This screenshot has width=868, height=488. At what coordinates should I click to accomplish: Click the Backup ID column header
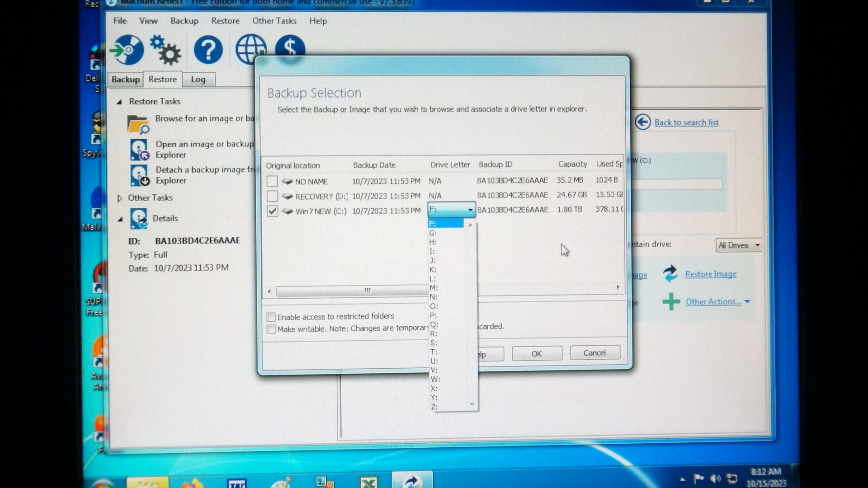pos(495,164)
